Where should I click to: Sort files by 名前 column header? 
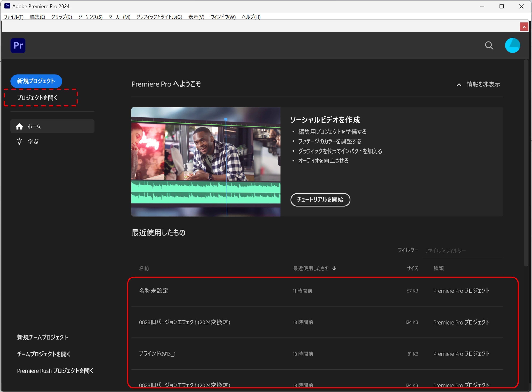click(144, 268)
